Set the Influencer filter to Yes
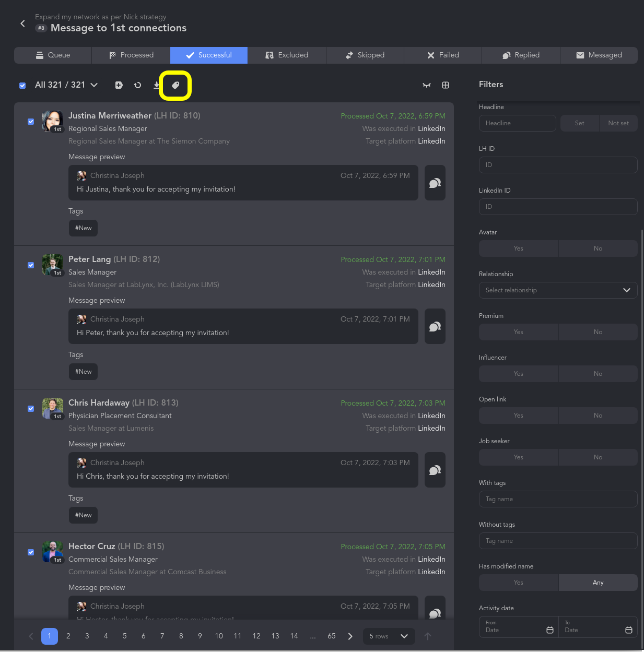The width and height of the screenshot is (644, 652). [519, 374]
